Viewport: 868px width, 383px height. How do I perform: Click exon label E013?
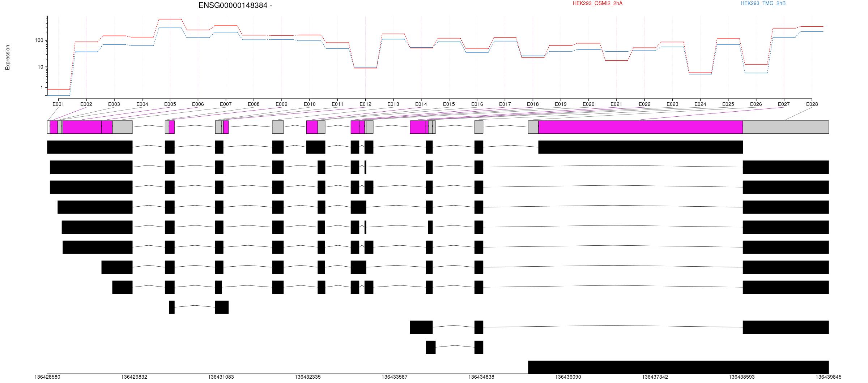click(393, 104)
